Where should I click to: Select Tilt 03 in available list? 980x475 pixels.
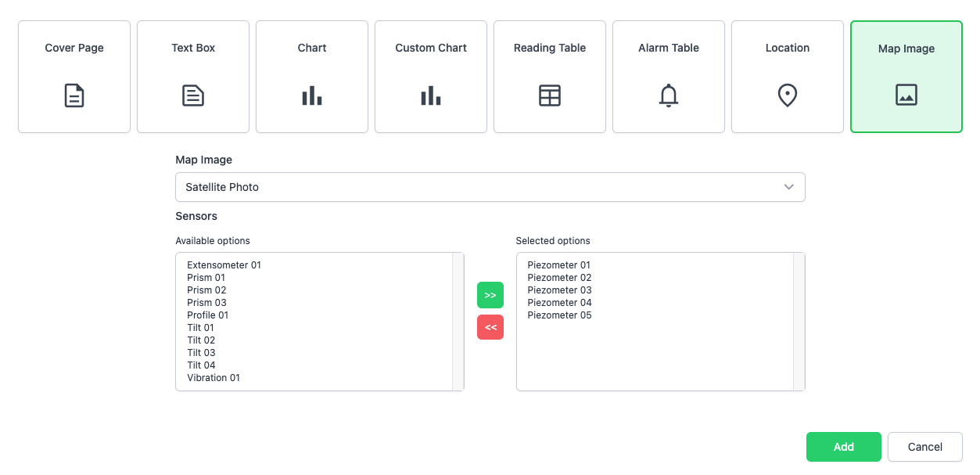click(x=201, y=353)
